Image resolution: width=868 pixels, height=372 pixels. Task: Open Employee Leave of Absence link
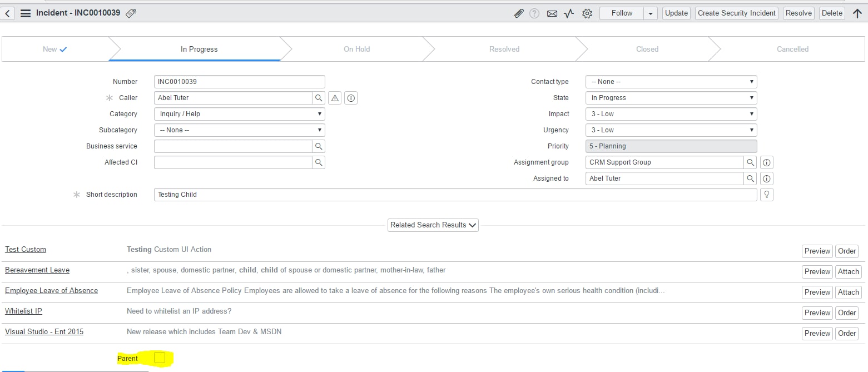51,291
